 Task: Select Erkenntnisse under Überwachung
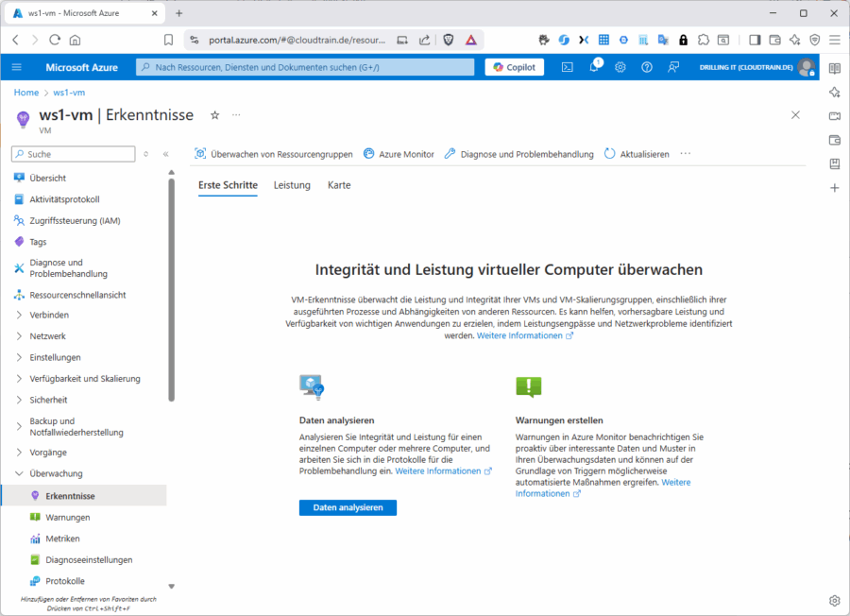tap(84, 496)
